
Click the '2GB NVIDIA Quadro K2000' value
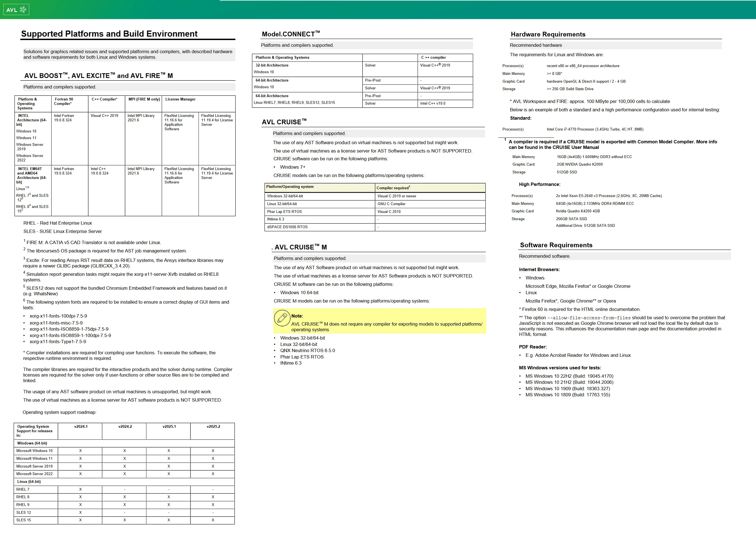click(579, 164)
